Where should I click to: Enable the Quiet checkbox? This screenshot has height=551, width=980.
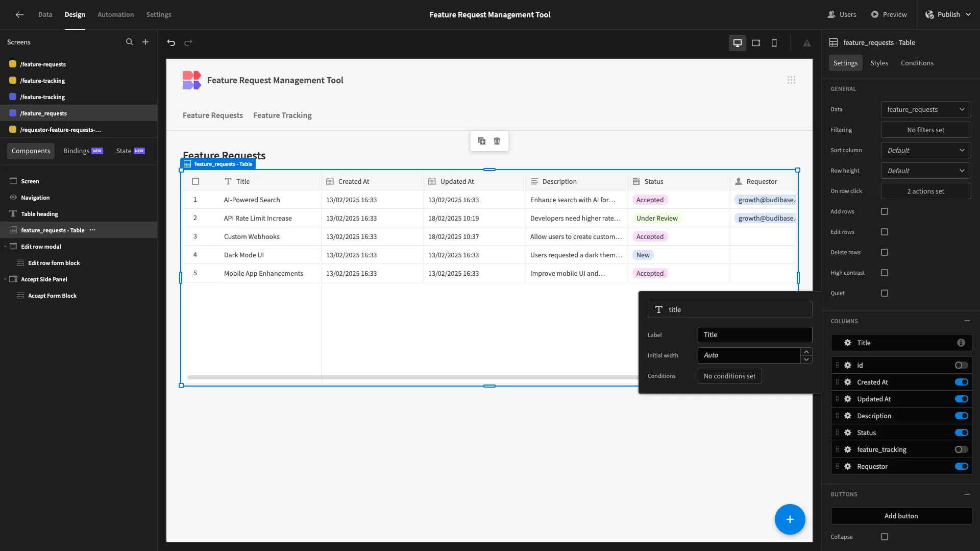pos(885,293)
